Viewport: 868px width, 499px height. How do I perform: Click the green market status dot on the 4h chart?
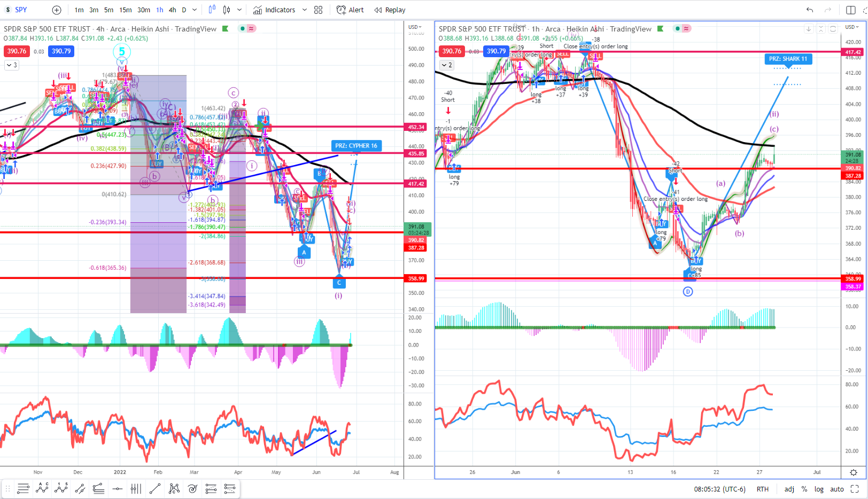click(x=243, y=29)
